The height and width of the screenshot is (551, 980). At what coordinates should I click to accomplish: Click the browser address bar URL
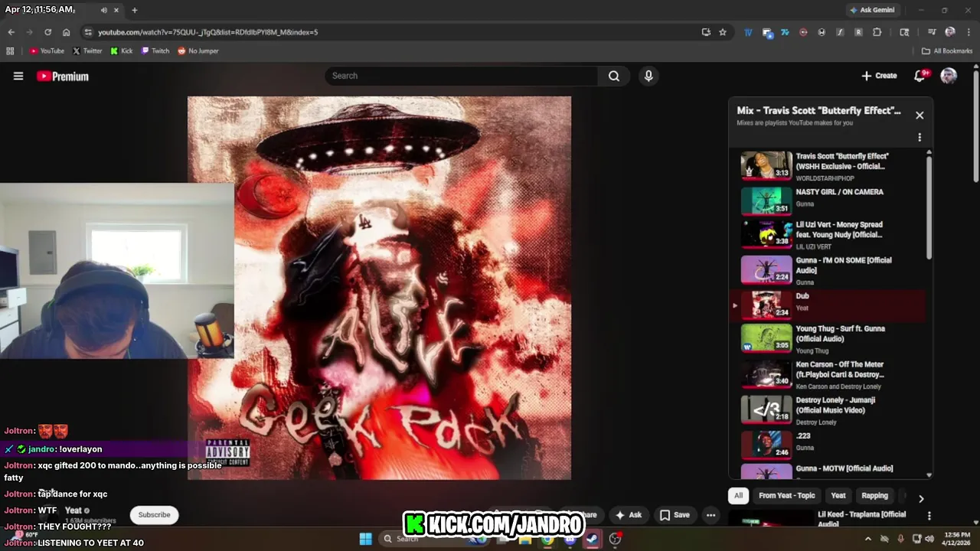pos(207,32)
